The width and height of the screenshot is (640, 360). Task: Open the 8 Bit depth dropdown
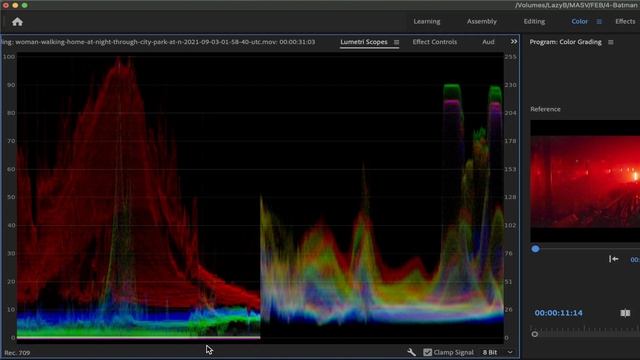coord(498,352)
